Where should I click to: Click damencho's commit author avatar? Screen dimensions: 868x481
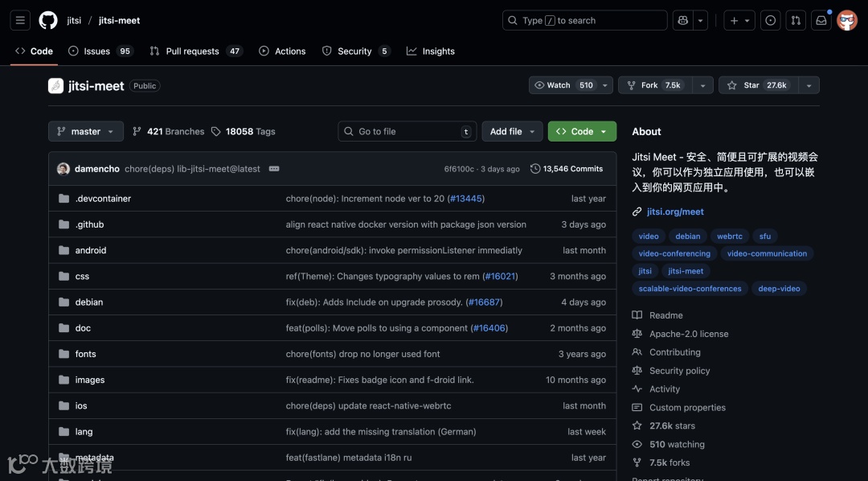pos(63,169)
